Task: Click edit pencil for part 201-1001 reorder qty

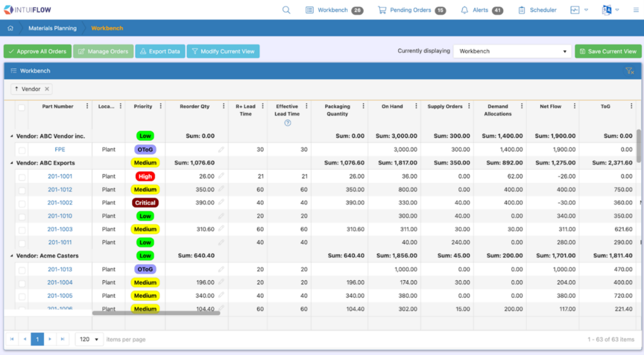Action: click(221, 177)
